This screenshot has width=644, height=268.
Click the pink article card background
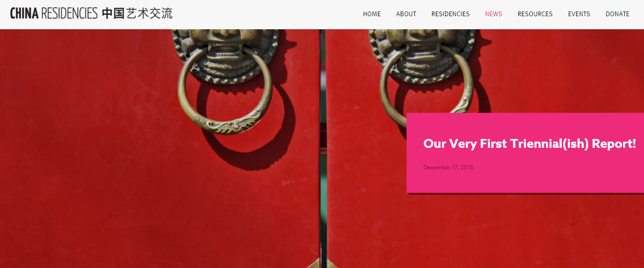[525, 180]
